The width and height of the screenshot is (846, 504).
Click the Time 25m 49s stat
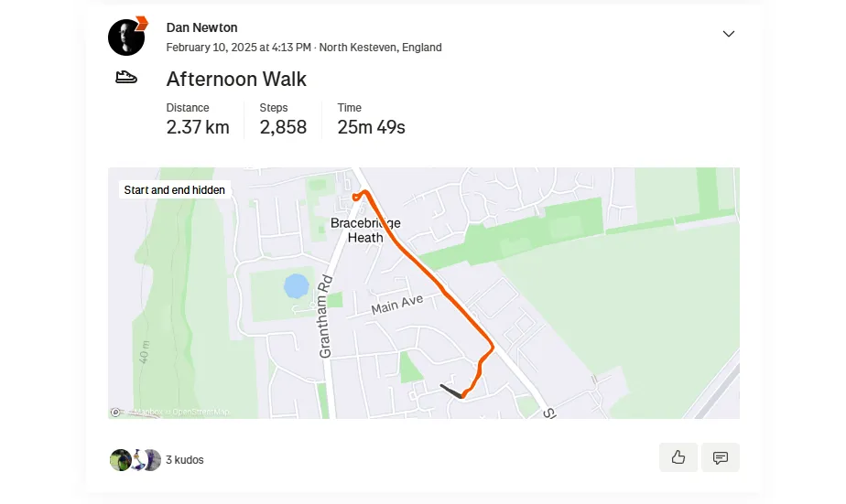click(371, 120)
